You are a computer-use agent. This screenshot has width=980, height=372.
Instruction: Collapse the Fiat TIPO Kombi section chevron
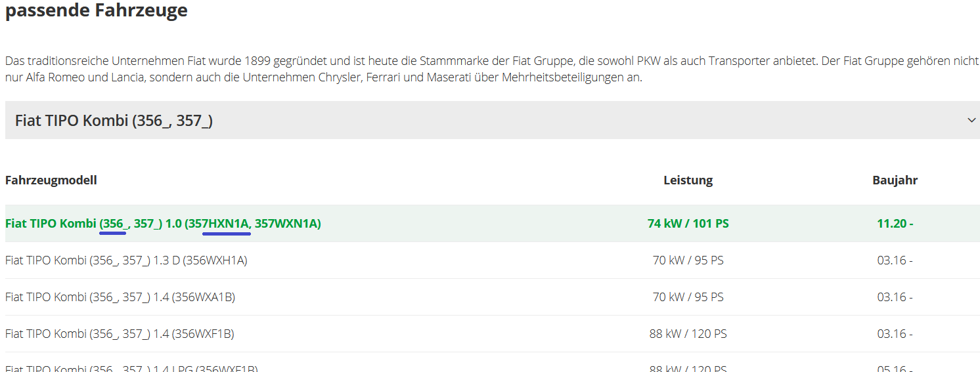click(x=971, y=120)
